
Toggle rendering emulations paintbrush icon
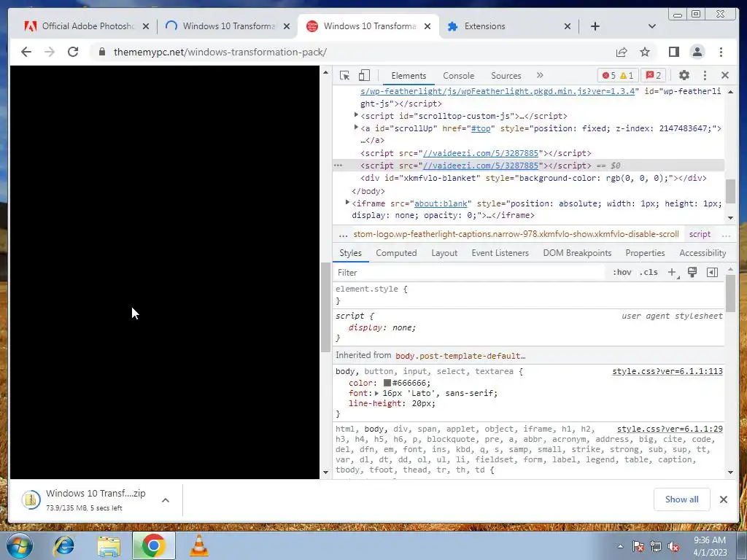point(692,273)
